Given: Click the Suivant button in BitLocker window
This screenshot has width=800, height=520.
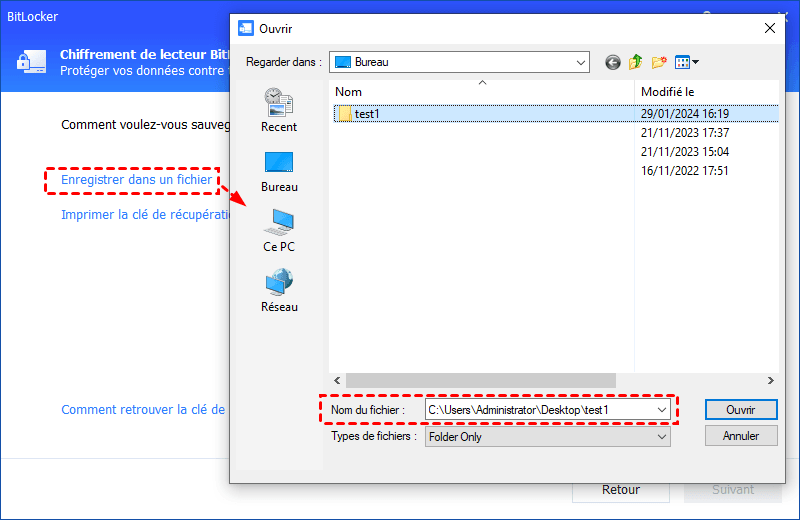Looking at the screenshot, I should pos(733,490).
